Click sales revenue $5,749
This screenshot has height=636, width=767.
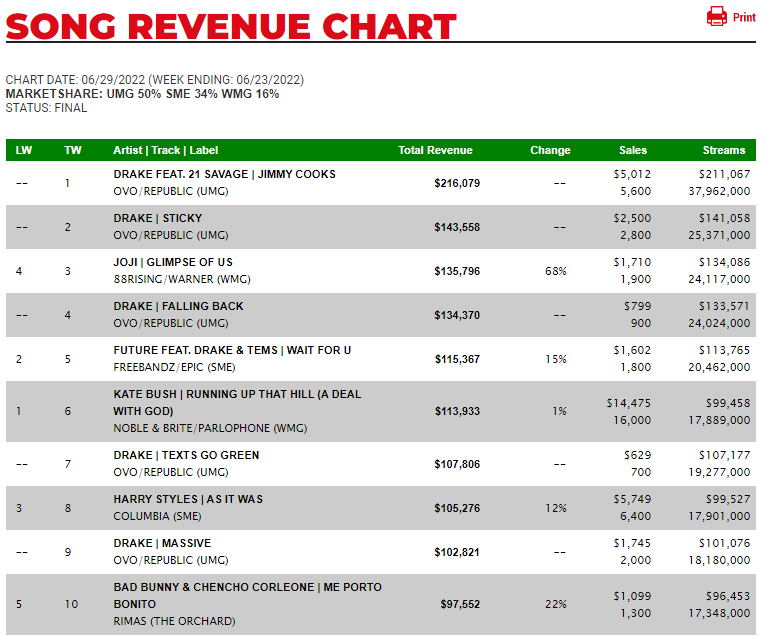(x=632, y=499)
